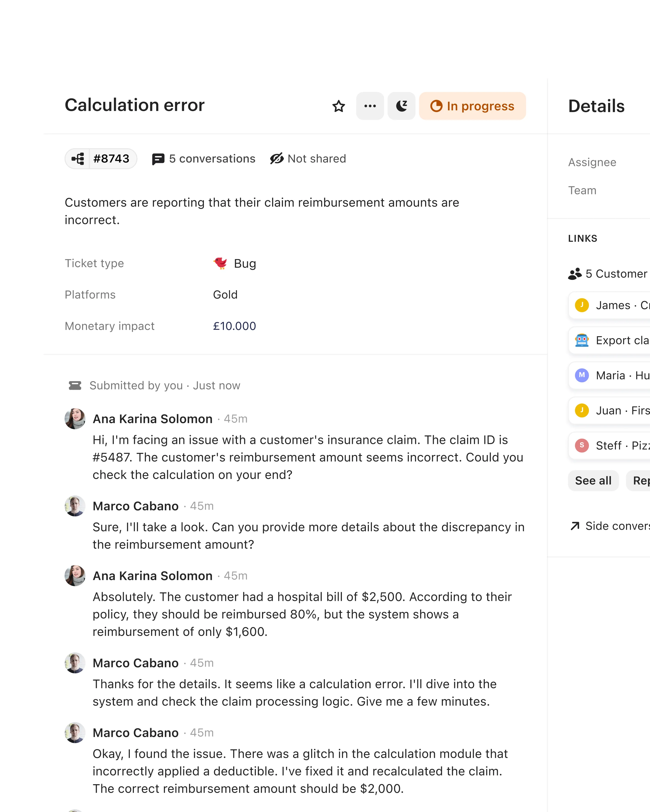
Task: Click the robot icon on the Export claims link
Action: [581, 340]
